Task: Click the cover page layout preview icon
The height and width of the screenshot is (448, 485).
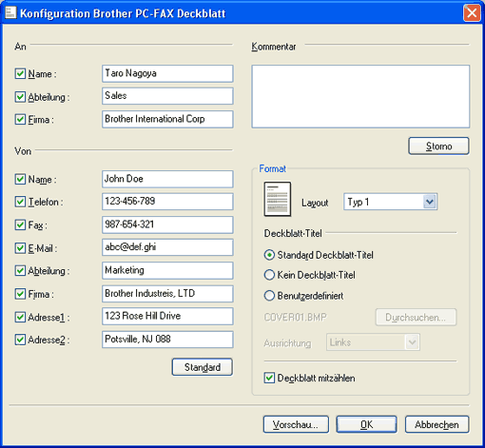Action: 278,199
